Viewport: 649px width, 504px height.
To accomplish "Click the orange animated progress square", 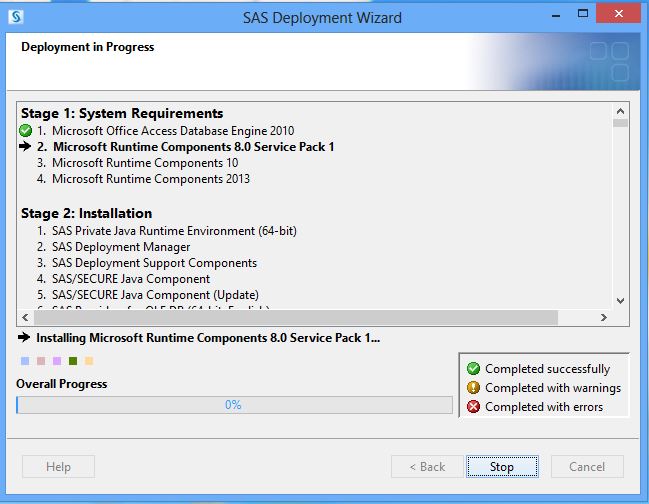I will [89, 361].
